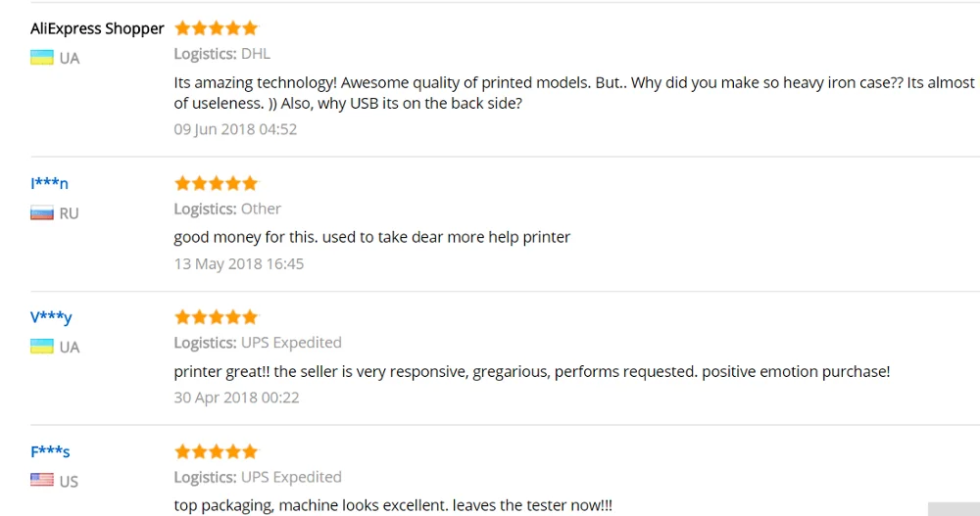
Task: Open reviewer V***y's profile name
Action: [51, 317]
